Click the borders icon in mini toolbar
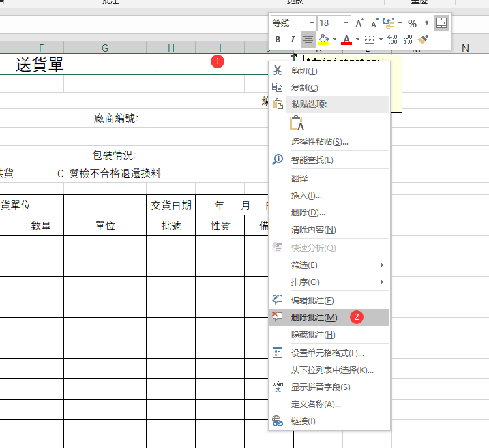Viewport: 489px width, 448px height. point(369,40)
